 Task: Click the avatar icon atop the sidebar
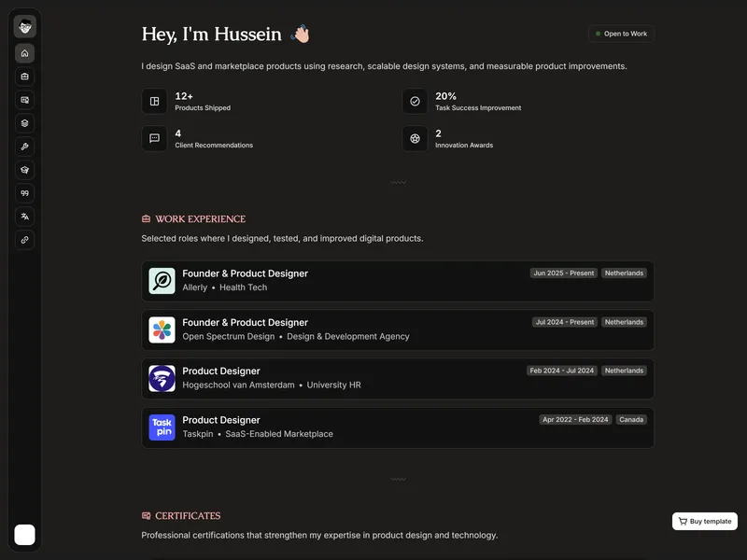tap(25, 26)
